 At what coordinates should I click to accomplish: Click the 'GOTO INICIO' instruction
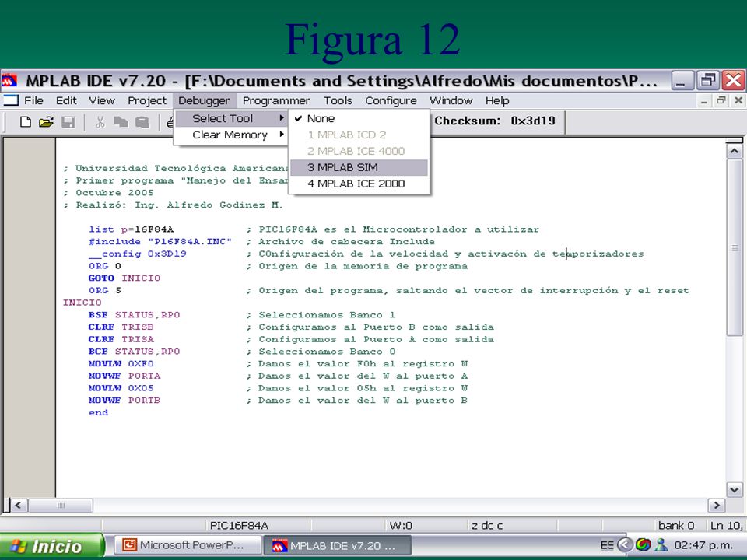coord(124,278)
